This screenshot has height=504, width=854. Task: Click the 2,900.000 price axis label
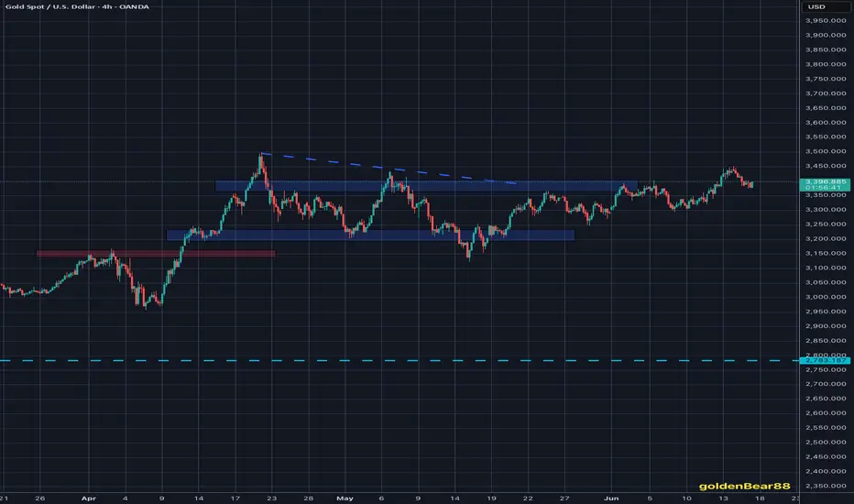[x=825, y=326]
